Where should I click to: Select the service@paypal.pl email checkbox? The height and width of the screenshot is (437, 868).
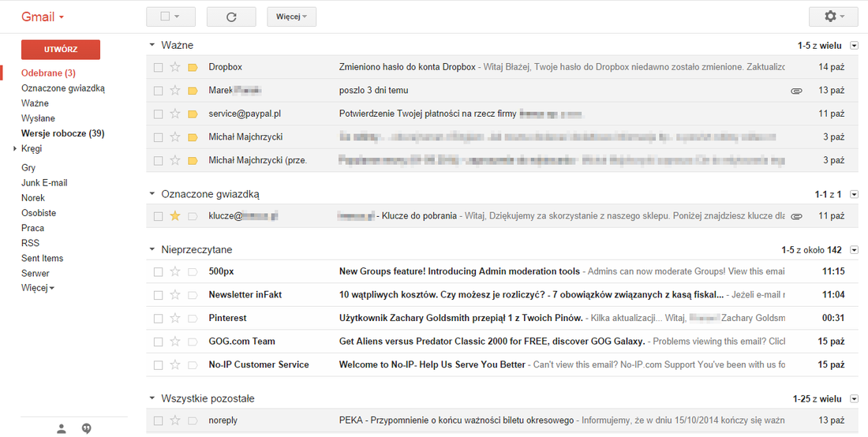point(159,114)
